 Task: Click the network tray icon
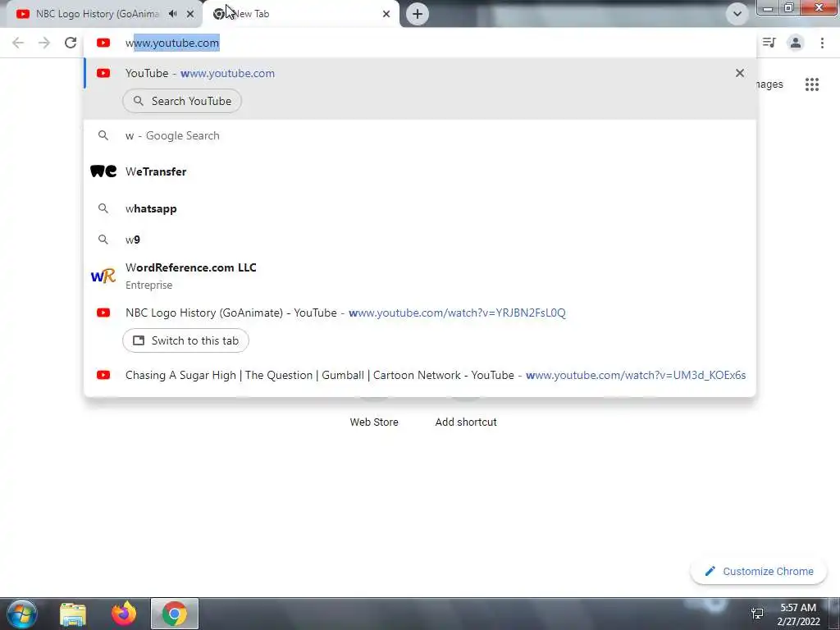[757, 614]
